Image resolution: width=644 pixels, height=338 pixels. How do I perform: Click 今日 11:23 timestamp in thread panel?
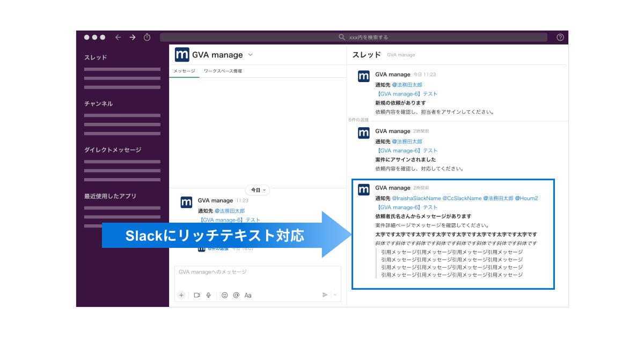tap(425, 75)
